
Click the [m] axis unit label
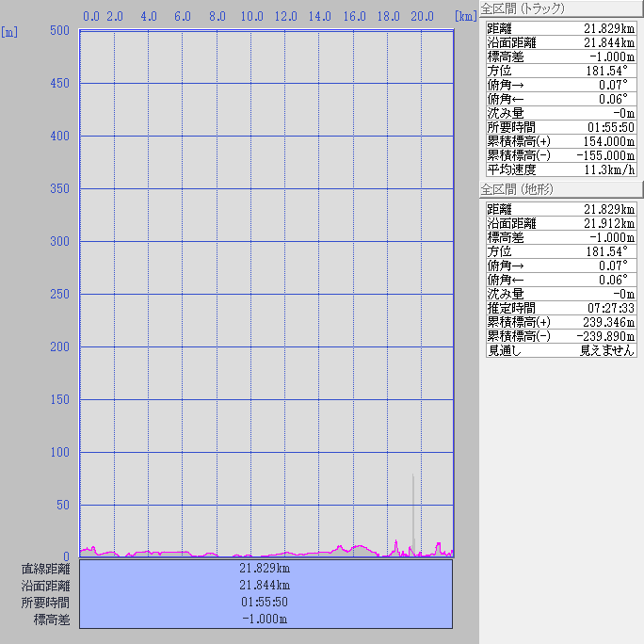[x=9, y=32]
